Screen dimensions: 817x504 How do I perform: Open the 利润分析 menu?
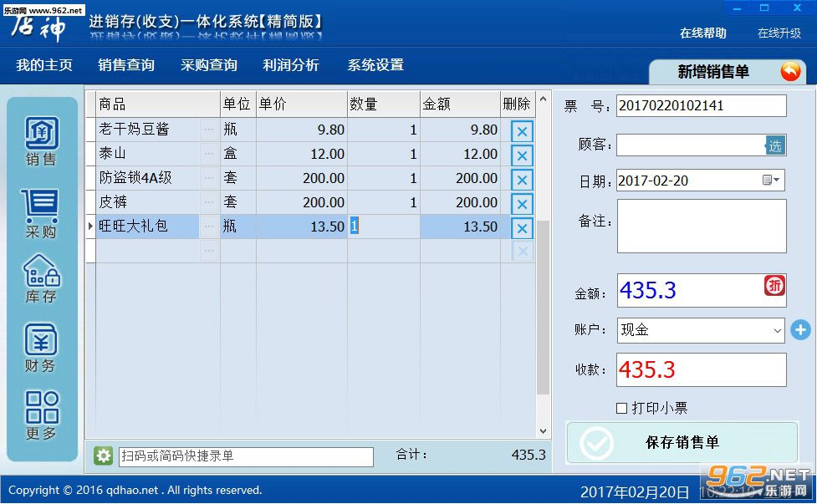click(291, 65)
